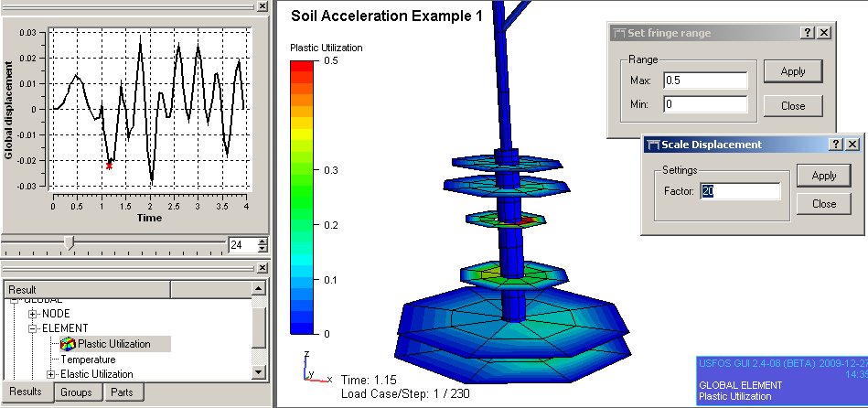The width and height of the screenshot is (868, 408).
Task: Open the Parts tab
Action: pos(121,392)
